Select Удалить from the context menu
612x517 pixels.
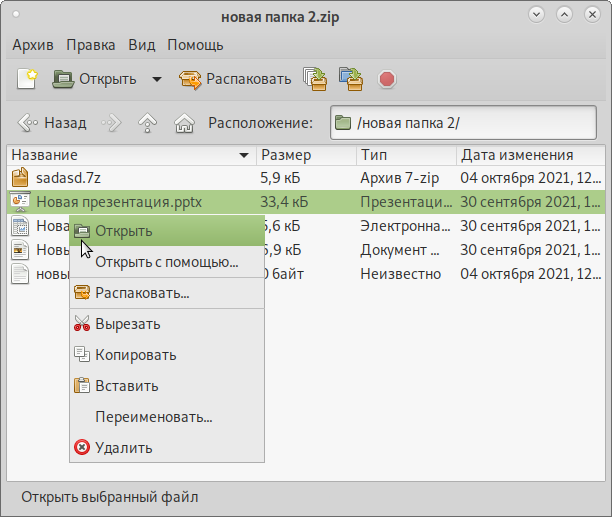[123, 448]
